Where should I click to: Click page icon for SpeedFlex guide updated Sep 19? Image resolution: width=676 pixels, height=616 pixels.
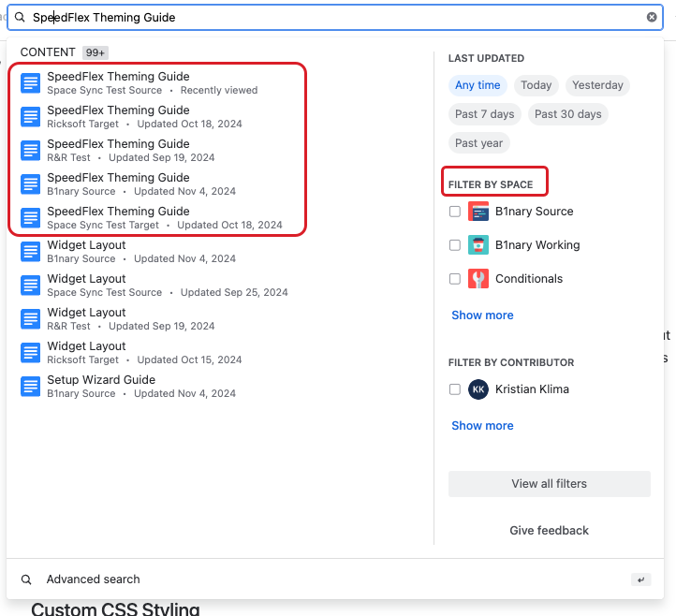pyautogui.click(x=31, y=150)
